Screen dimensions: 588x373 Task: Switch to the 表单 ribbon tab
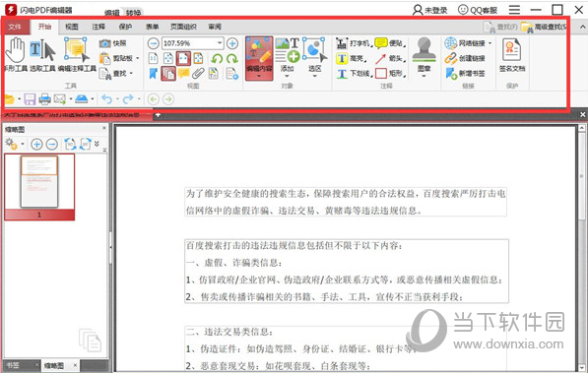coord(153,27)
